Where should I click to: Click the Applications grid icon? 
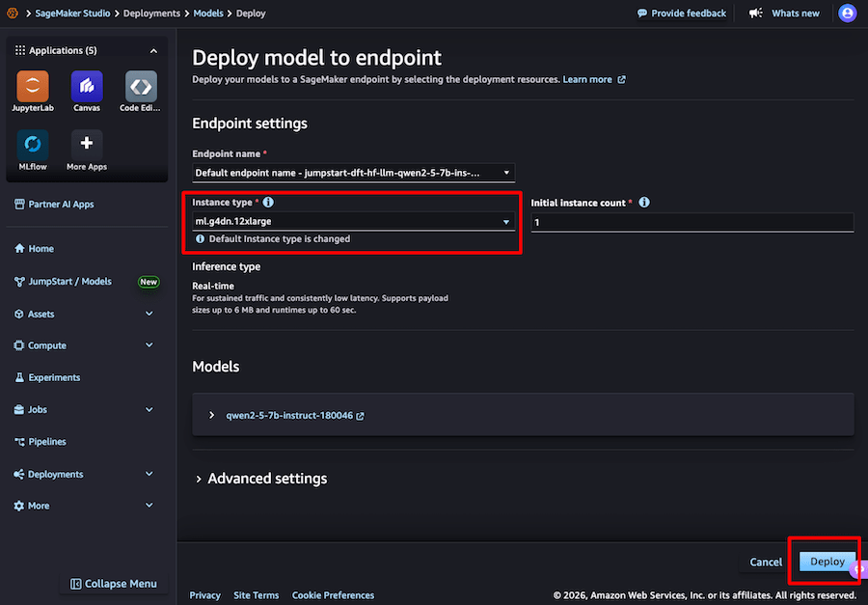pyautogui.click(x=20, y=50)
